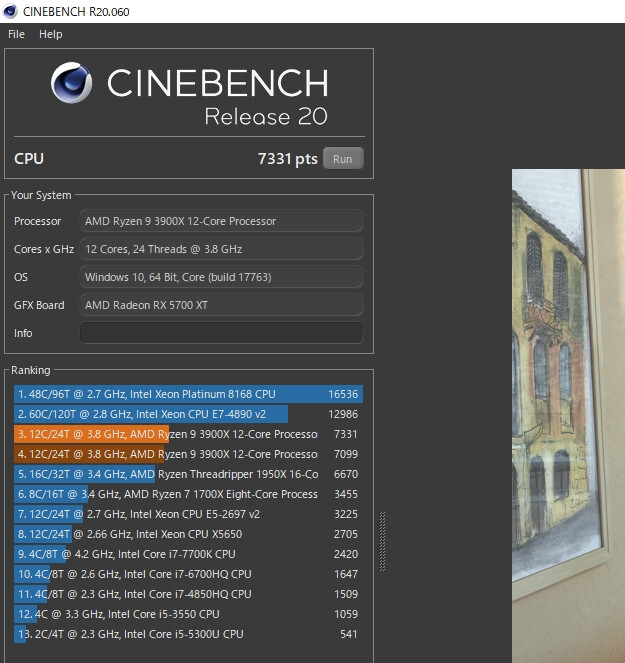Viewport: 625px width, 663px height.
Task: Select Core i5-3550 ranking row
Action: 188,614
